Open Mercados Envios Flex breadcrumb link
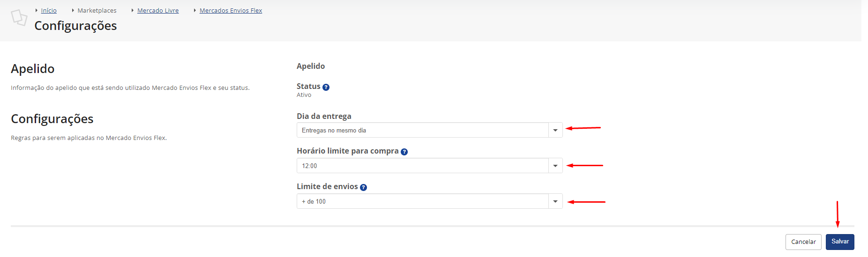This screenshot has height=257, width=868. coord(231,10)
